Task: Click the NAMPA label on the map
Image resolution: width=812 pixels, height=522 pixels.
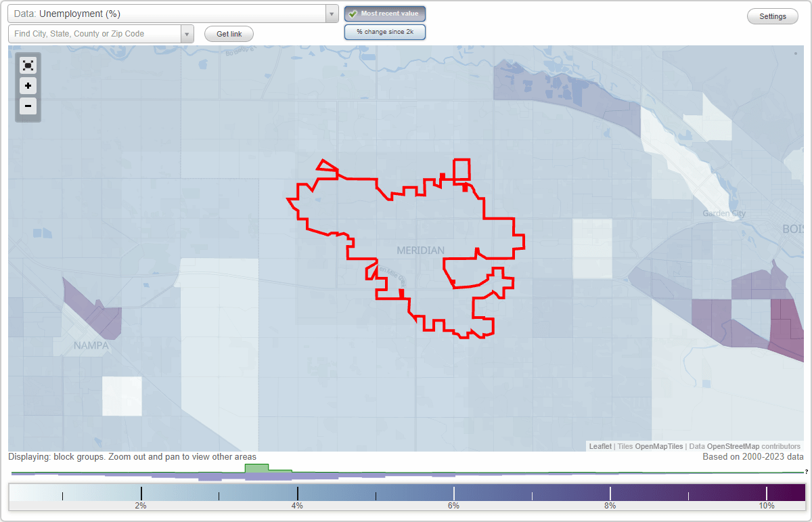Action: point(91,345)
